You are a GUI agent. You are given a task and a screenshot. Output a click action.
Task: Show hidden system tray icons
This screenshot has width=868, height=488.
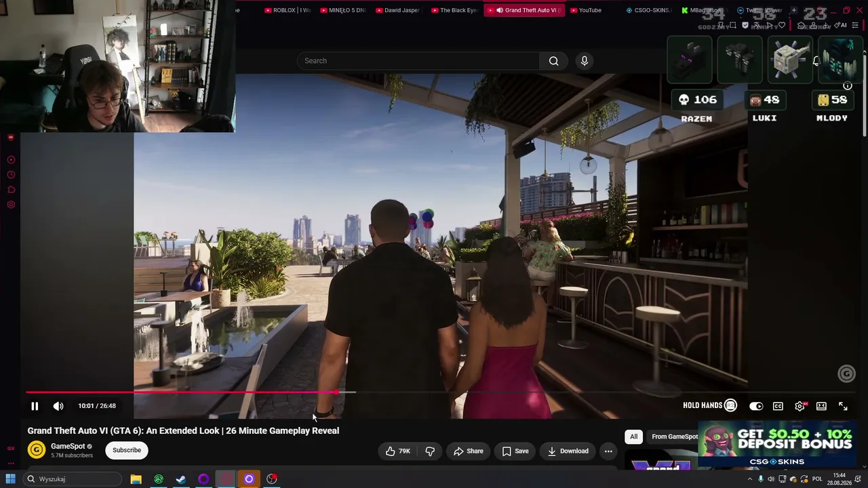pyautogui.click(x=750, y=479)
